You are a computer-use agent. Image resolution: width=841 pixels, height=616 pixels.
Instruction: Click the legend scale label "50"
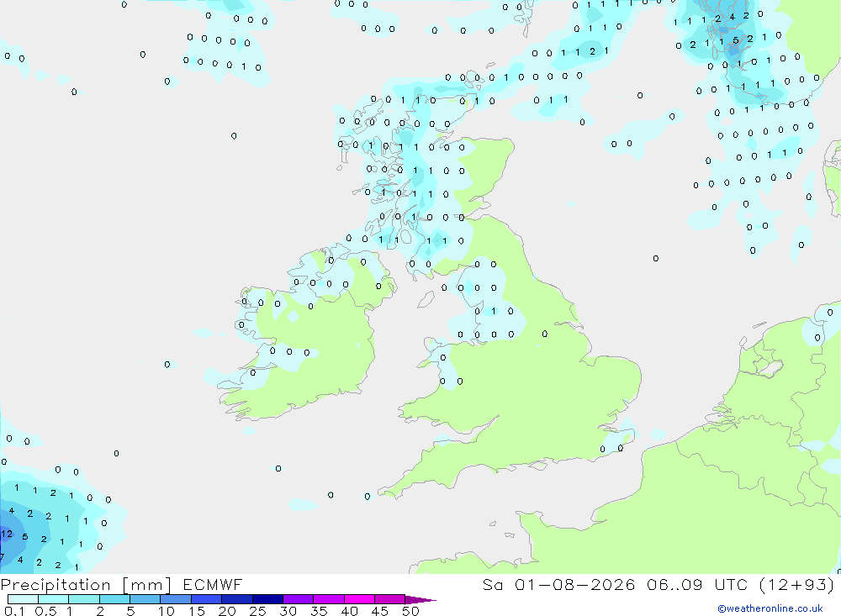pos(411,611)
